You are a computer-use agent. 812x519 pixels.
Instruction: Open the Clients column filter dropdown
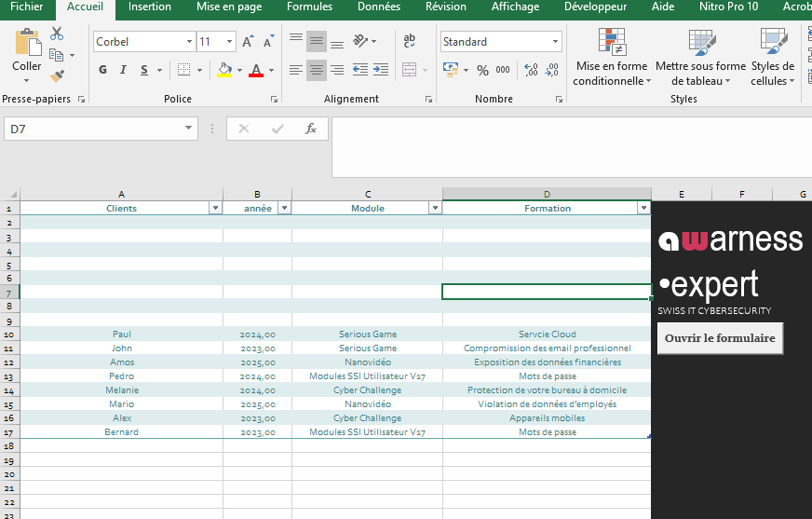215,209
